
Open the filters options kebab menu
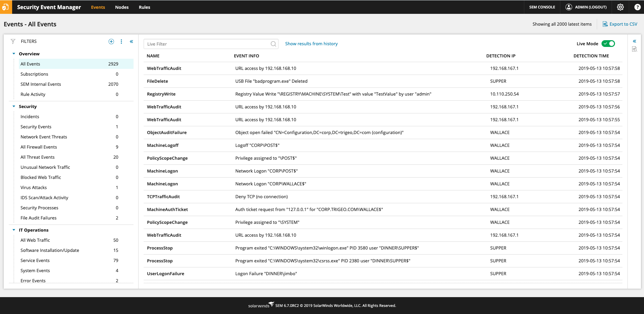point(121,41)
